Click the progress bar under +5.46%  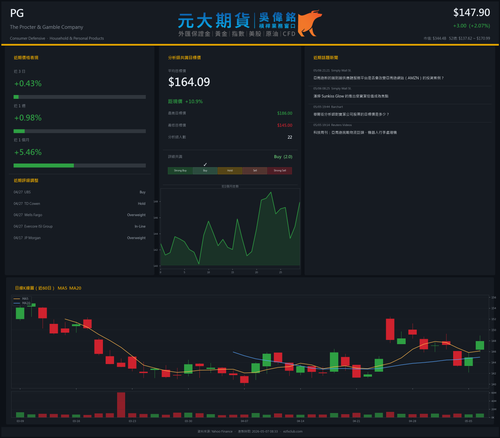coord(80,166)
